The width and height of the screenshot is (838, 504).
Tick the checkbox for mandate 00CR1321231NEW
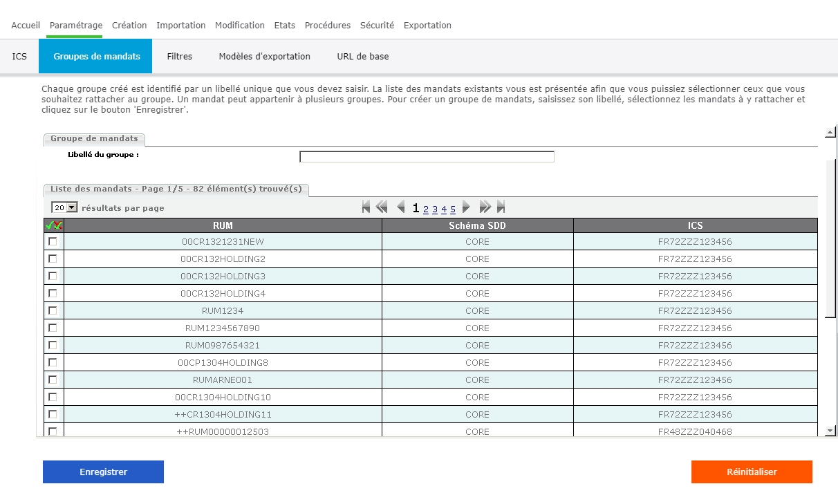coord(53,241)
